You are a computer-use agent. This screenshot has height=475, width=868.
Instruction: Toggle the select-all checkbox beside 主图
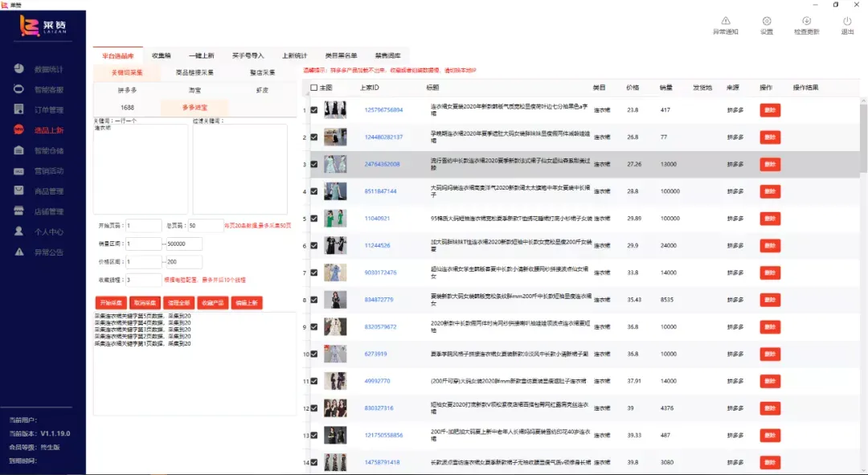(314, 88)
